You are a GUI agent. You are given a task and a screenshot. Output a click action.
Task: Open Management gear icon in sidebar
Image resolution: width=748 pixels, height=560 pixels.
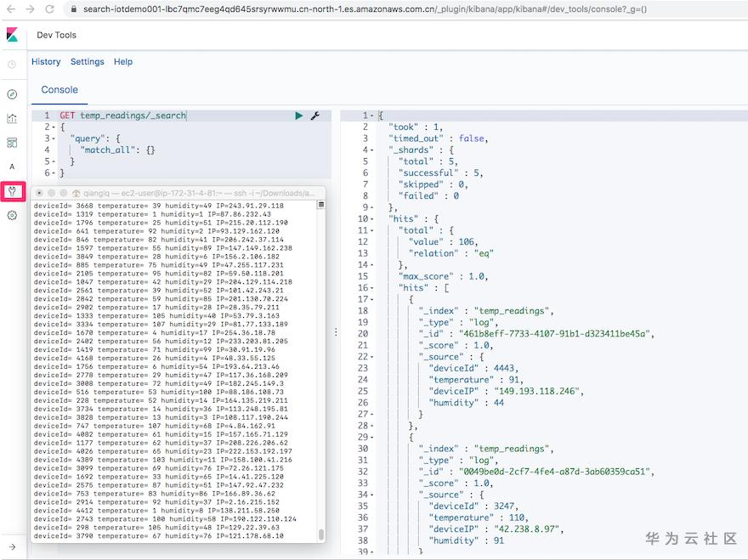[x=13, y=216]
